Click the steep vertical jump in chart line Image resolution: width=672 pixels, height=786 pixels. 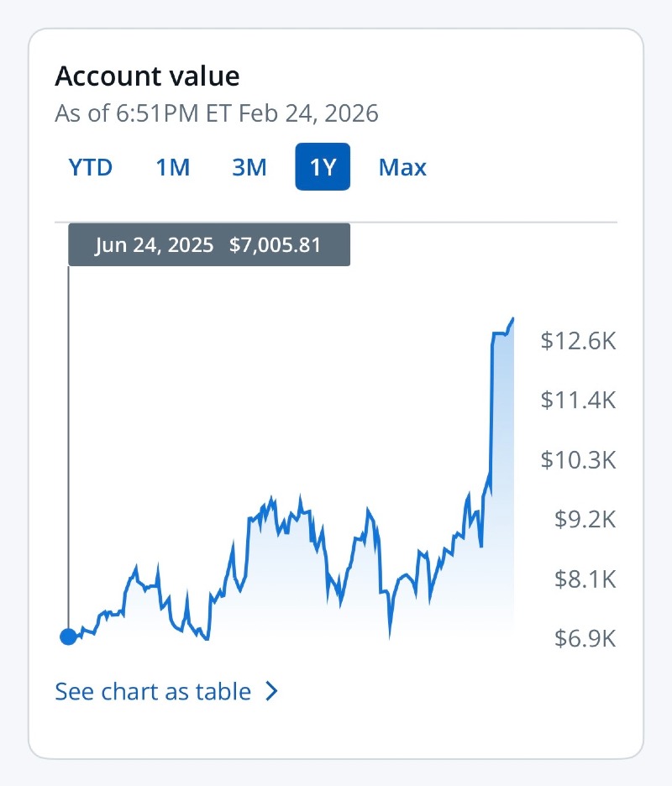491,411
